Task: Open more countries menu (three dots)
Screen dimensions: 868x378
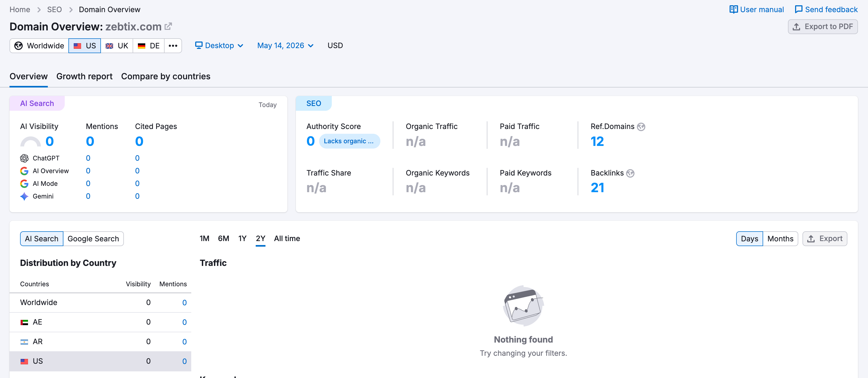Action: click(x=173, y=45)
